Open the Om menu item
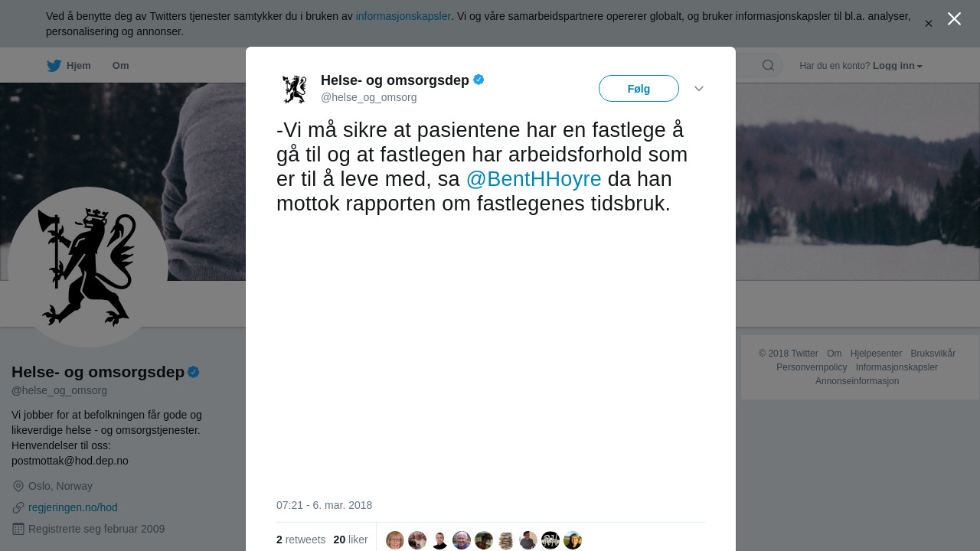 [x=120, y=66]
